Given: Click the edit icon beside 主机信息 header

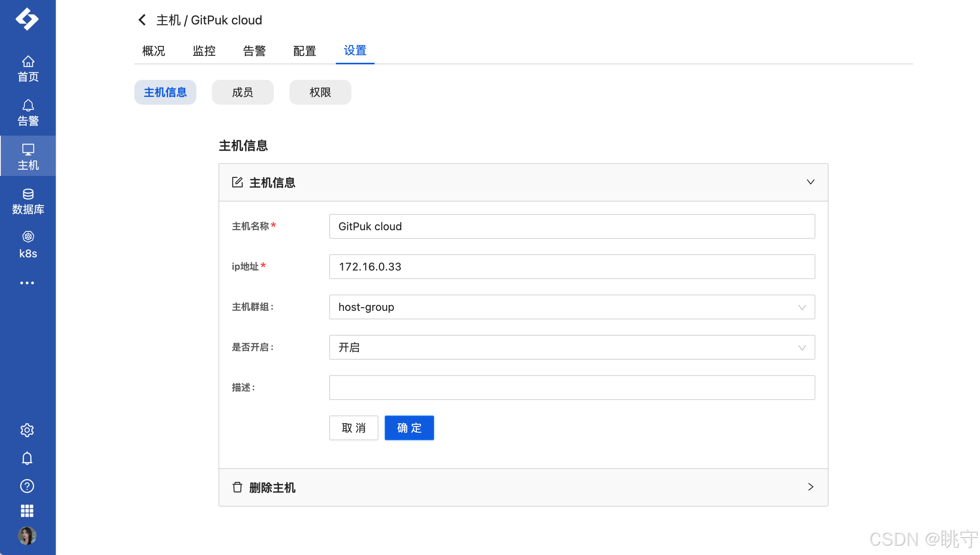Looking at the screenshot, I should click(x=237, y=182).
